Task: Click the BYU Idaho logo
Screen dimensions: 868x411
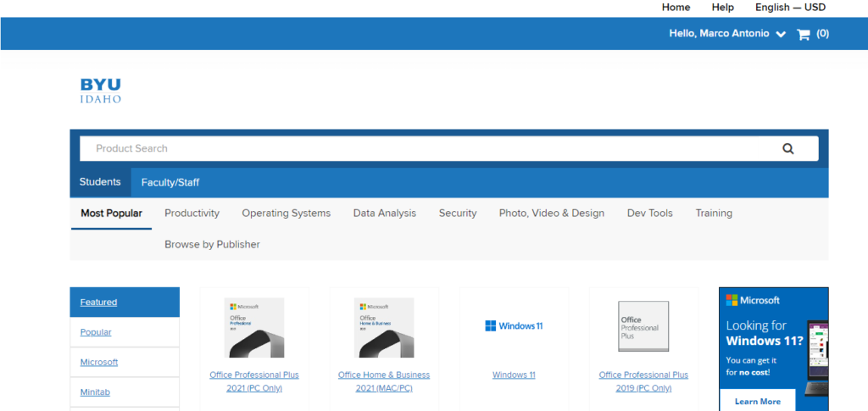Action: click(x=101, y=90)
